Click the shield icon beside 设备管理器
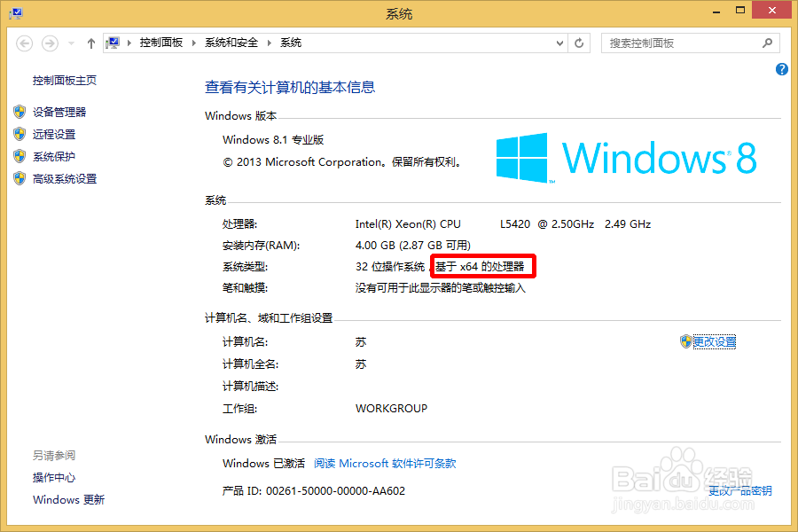 (x=20, y=112)
